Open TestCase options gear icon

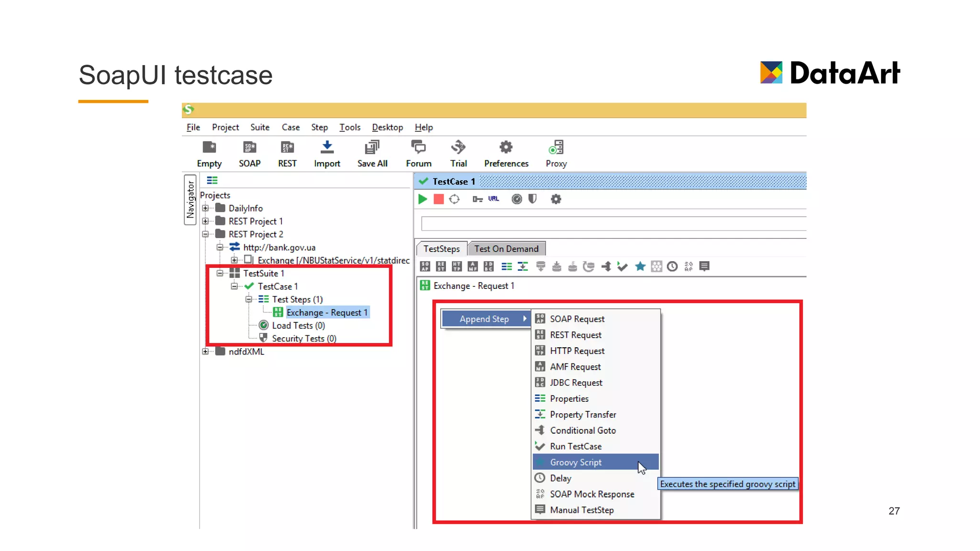click(x=556, y=199)
